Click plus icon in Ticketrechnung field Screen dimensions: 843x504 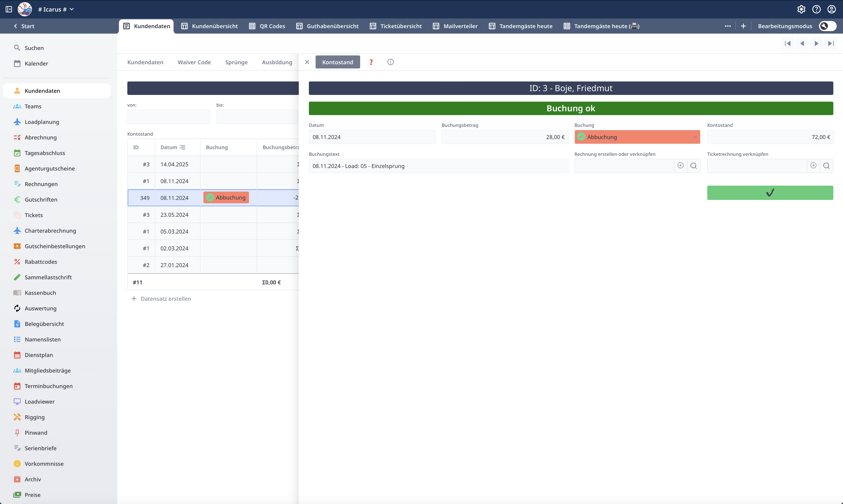click(x=813, y=165)
